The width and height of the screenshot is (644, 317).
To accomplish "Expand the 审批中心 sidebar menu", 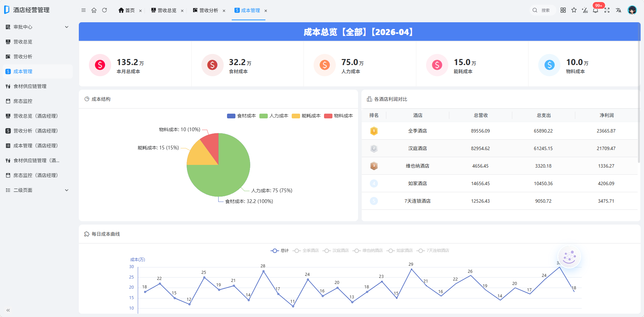I will point(37,27).
